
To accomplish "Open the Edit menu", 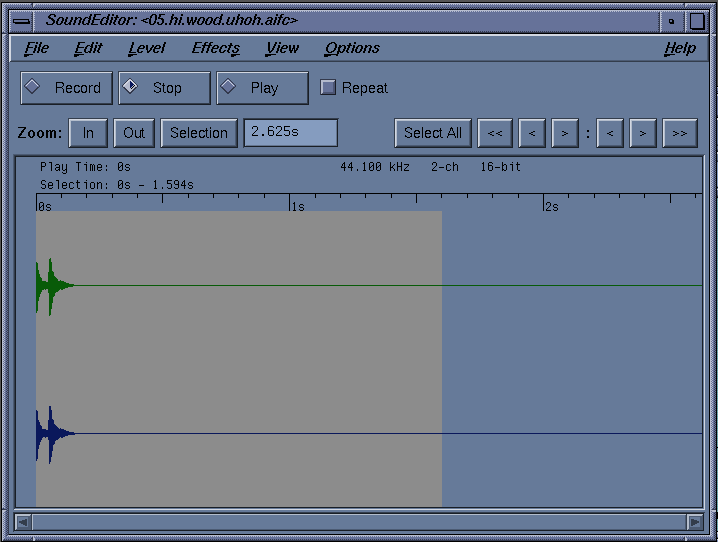I will (x=88, y=48).
